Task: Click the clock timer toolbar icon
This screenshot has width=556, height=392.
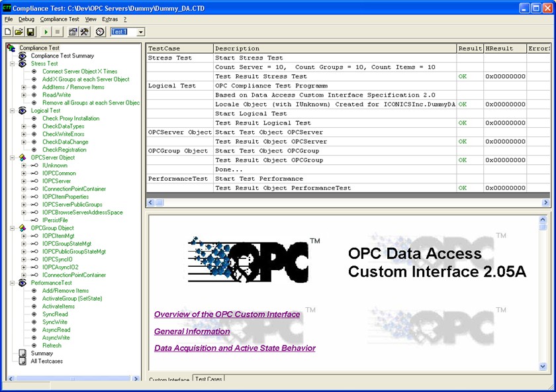Action: pyautogui.click(x=100, y=32)
